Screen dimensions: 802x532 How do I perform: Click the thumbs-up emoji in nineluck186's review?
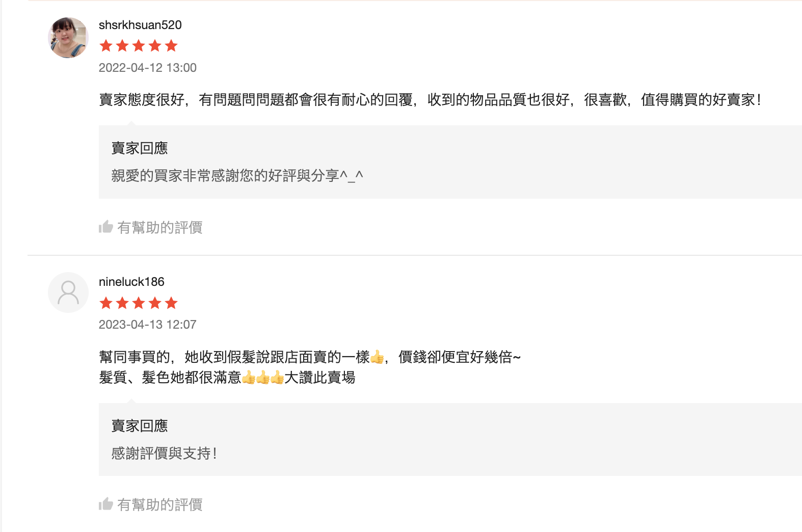(378, 357)
